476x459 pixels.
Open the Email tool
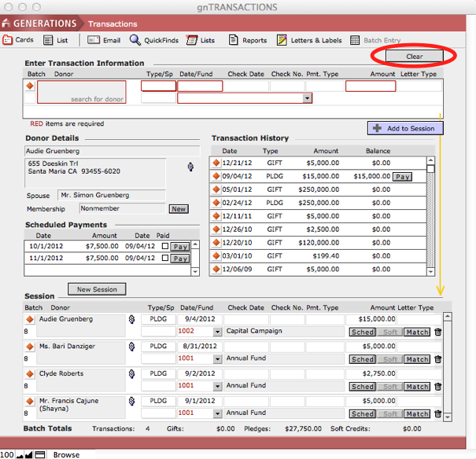[104, 40]
